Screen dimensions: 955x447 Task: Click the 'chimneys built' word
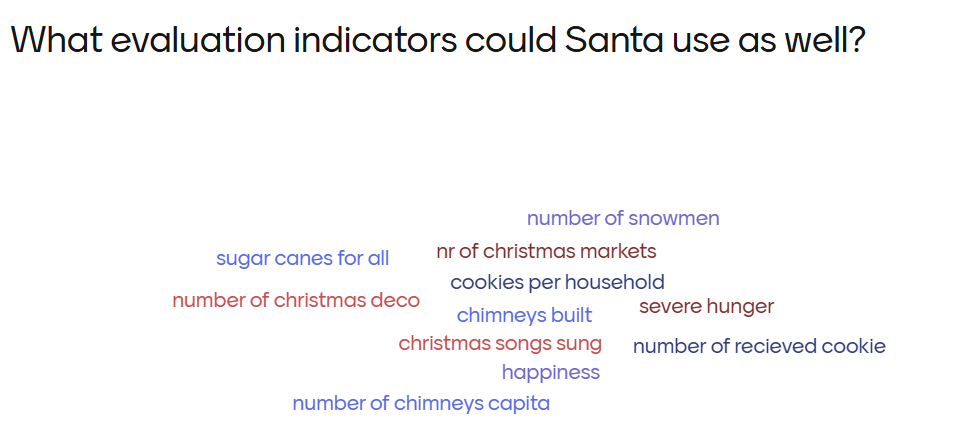point(524,315)
